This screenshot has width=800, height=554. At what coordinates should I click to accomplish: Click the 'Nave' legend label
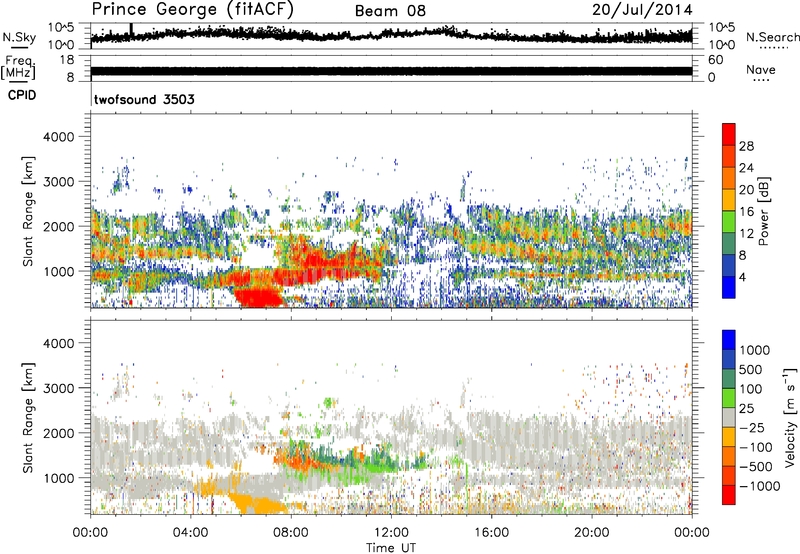point(761,69)
